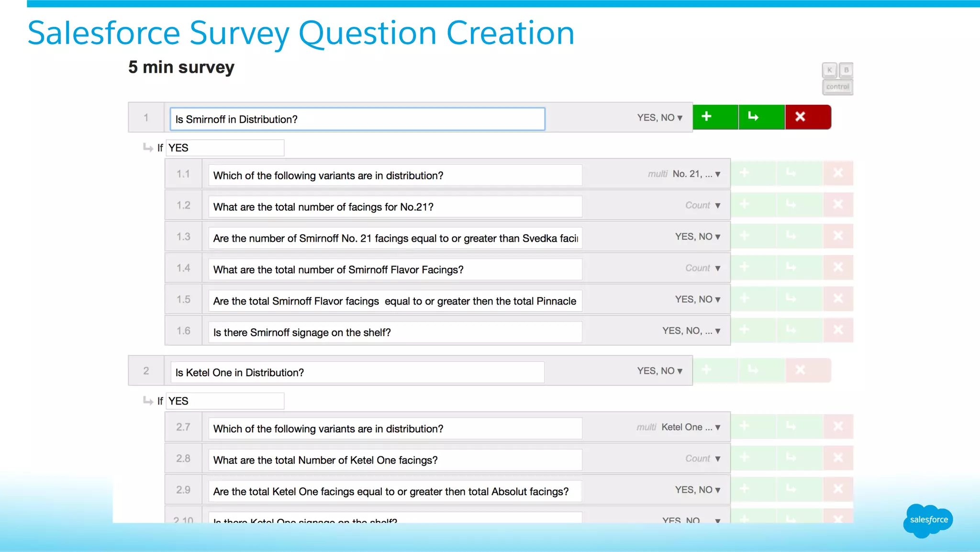The height and width of the screenshot is (552, 980).
Task: Add a branch under question 2.8
Action: click(800, 458)
